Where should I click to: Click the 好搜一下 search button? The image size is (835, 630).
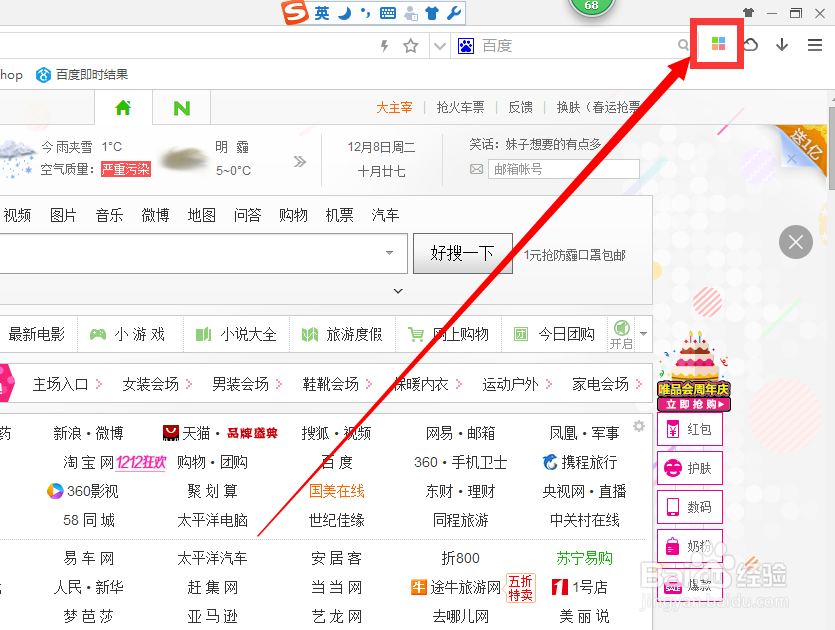click(462, 253)
